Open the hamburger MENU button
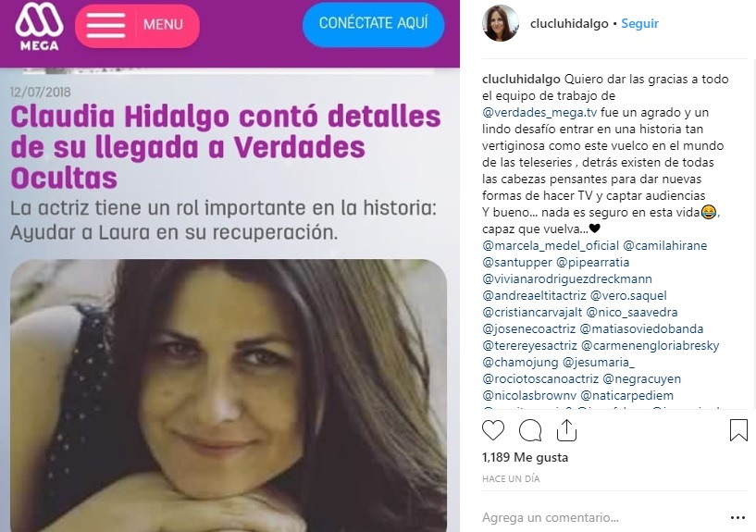The width and height of the screenshot is (756, 532). pyautogui.click(x=137, y=26)
